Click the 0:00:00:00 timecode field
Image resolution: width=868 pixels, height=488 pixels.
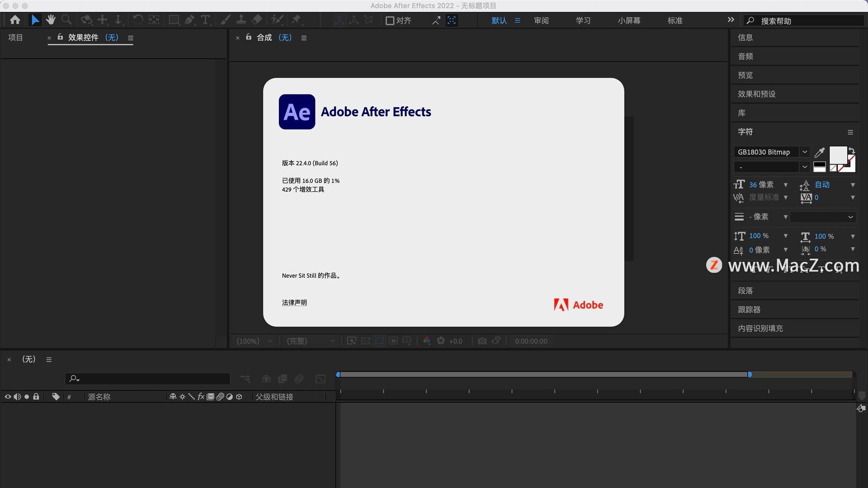point(531,341)
